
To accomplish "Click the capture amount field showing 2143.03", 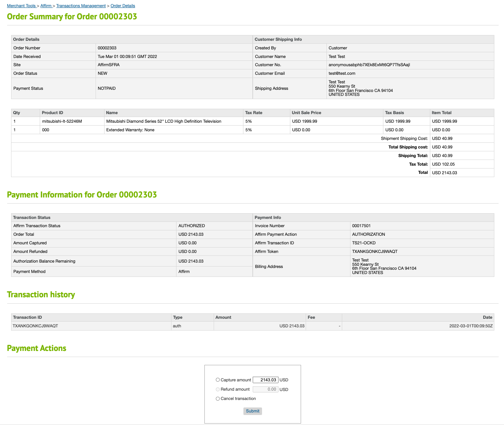I will click(x=266, y=380).
